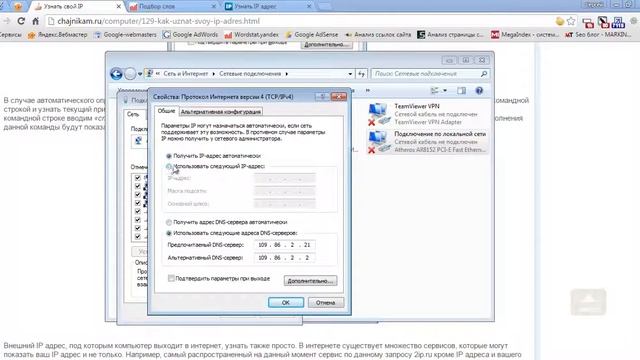Open the help question mark icon
The image size is (640, 360).
click(479, 91)
